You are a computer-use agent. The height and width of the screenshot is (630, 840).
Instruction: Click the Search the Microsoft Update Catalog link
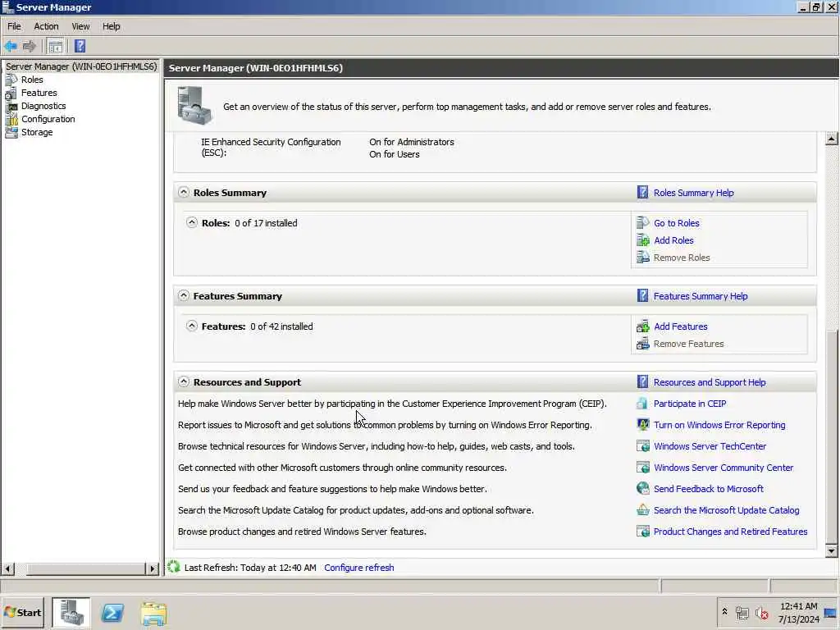[x=727, y=510]
